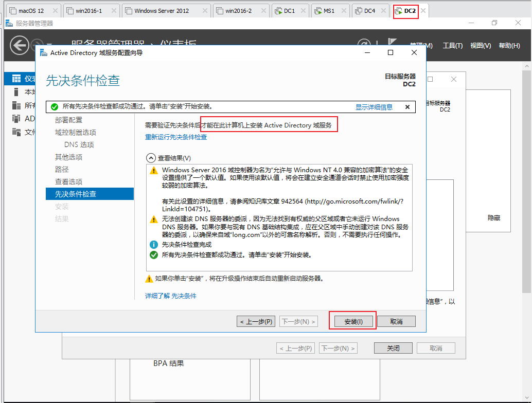Screen dimensions: 532x403
Task: Go to the 其他选项 wizard step
Action: [68, 157]
